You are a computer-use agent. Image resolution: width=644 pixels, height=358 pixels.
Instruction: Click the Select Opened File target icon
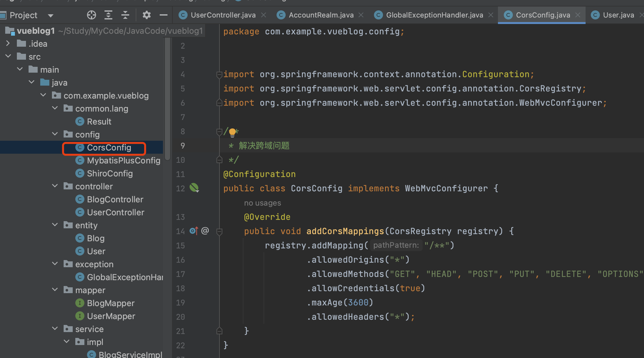pos(92,15)
